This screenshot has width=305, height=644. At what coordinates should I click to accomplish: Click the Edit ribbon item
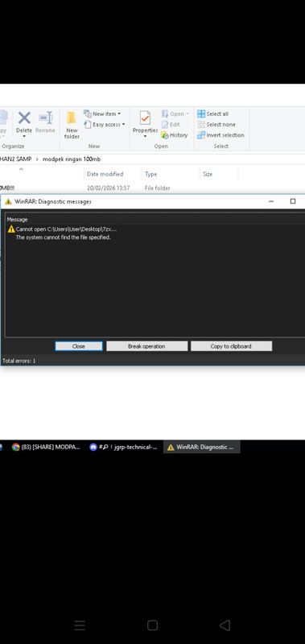[x=171, y=125]
